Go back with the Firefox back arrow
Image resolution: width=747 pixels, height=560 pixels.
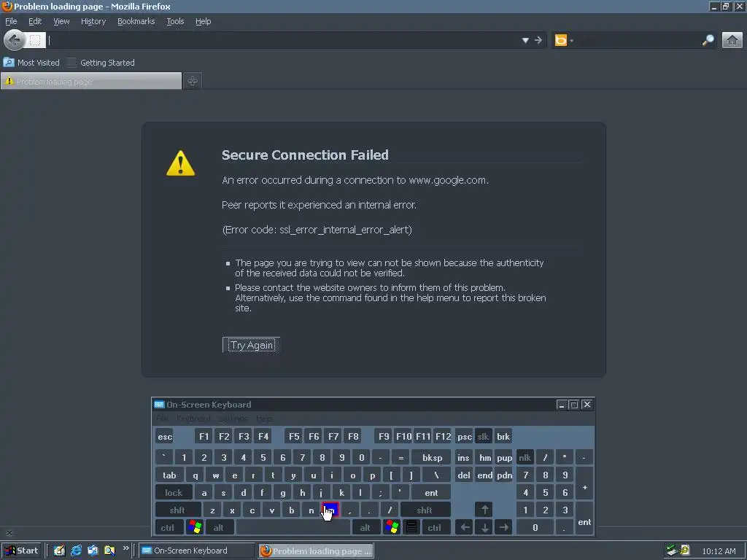point(15,40)
